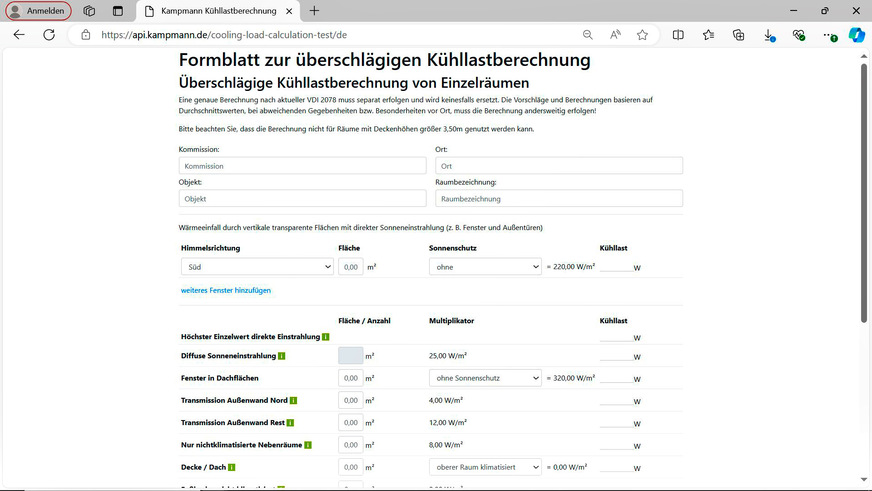Open the Himmelsrichtung dropdown showing Süd
The height and width of the screenshot is (491, 872).
click(x=257, y=267)
